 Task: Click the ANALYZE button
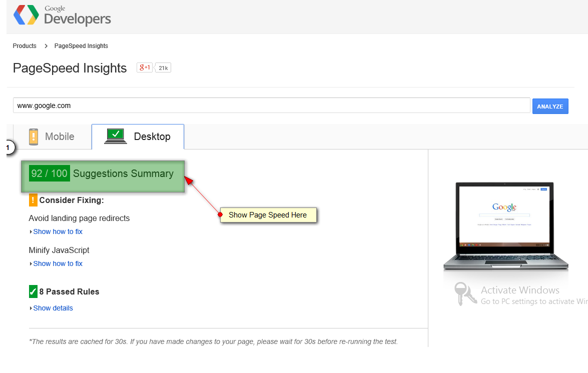point(550,106)
